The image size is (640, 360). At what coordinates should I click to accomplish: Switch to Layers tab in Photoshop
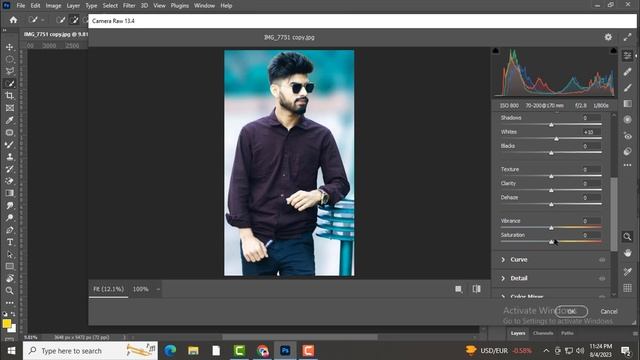point(518,333)
